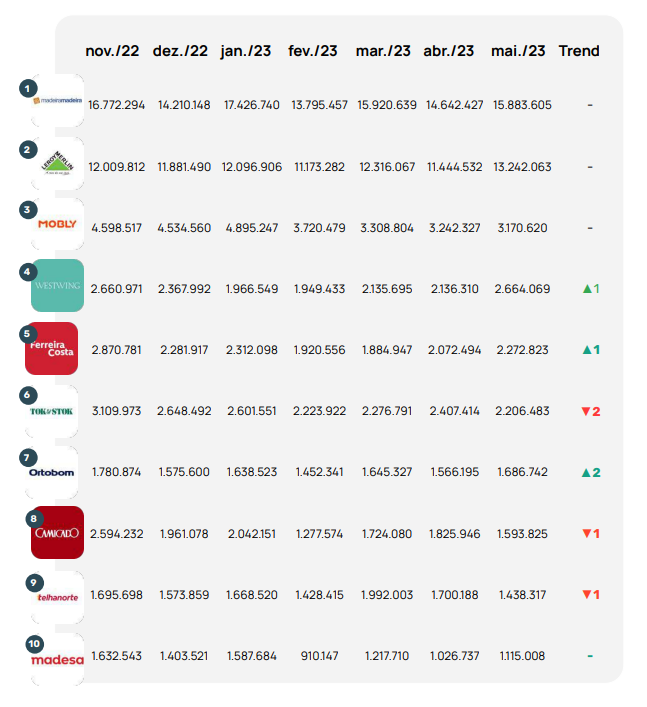Click the red down-arrow trend for Tok&Stok
The width and height of the screenshot is (647, 707).
[x=591, y=411]
